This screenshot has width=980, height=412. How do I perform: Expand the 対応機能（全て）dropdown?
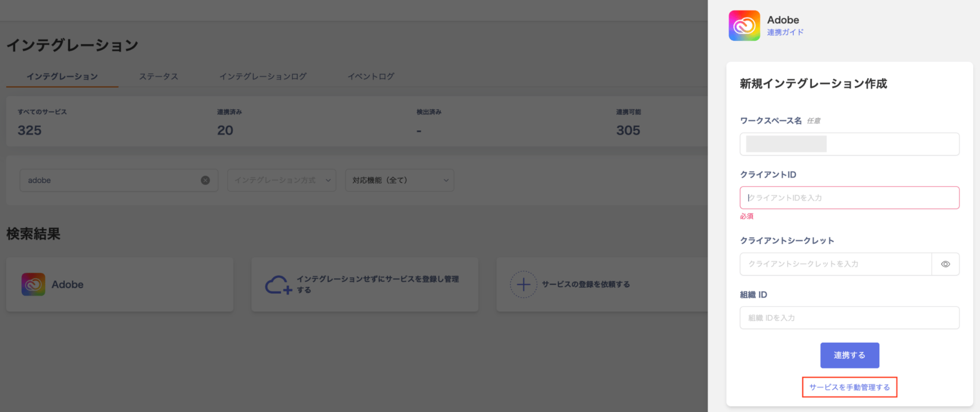click(400, 180)
